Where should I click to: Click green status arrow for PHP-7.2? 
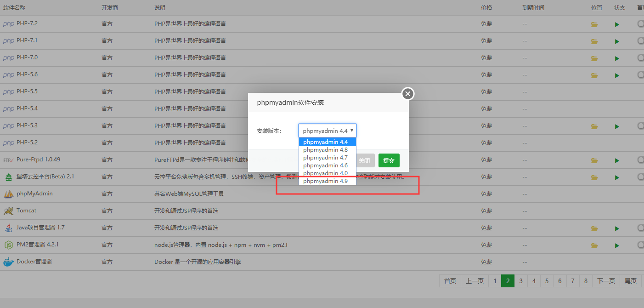[617, 24]
